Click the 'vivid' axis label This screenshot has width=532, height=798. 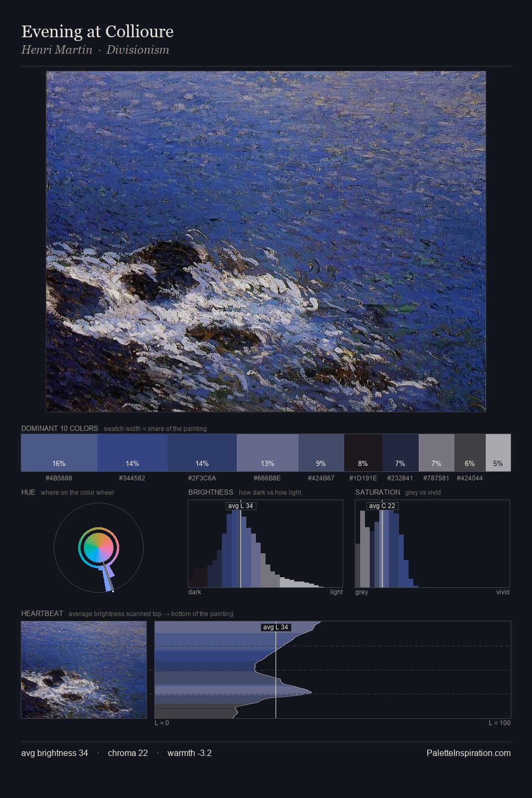(x=503, y=592)
